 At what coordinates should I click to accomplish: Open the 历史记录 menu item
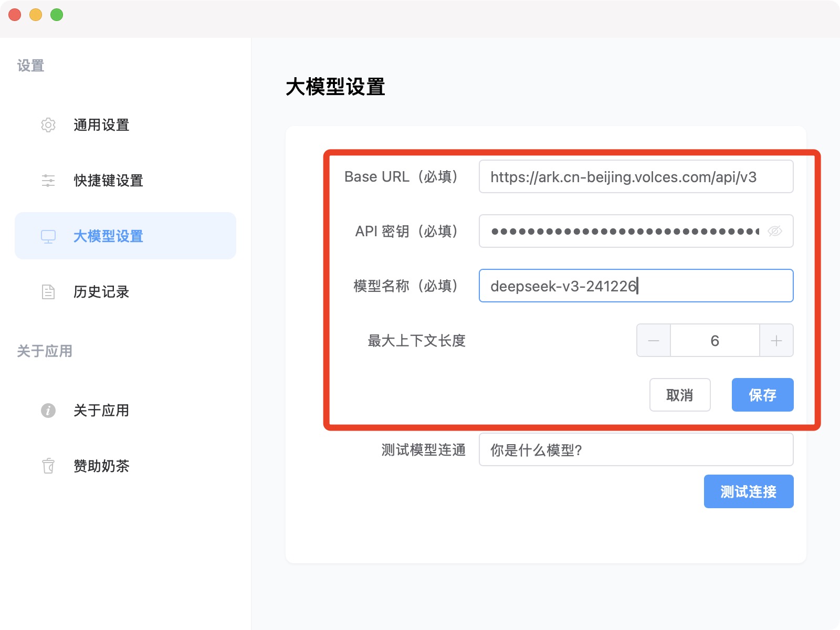pyautogui.click(x=125, y=292)
